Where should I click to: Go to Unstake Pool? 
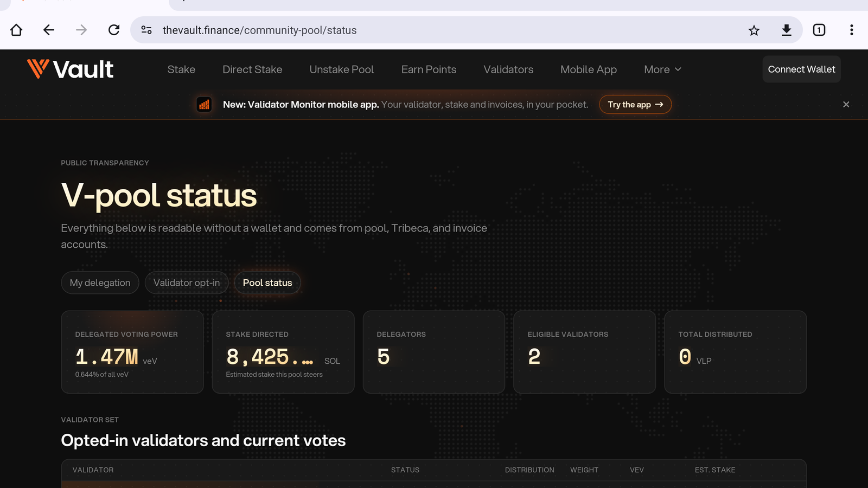click(x=342, y=69)
